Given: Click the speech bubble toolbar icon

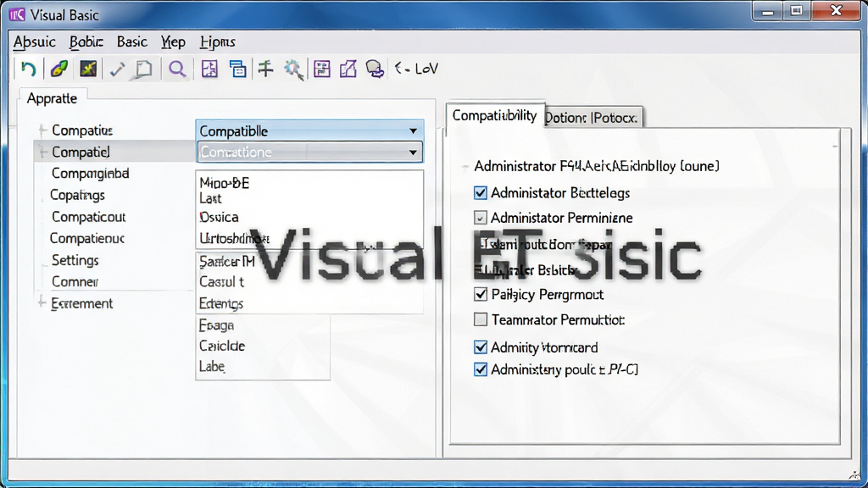Looking at the screenshot, I should coord(375,69).
